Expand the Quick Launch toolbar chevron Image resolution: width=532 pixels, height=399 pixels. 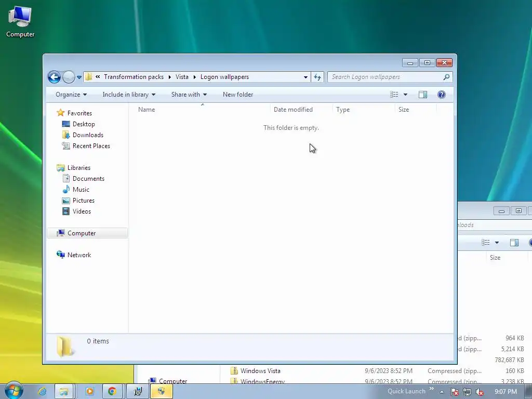tap(432, 389)
